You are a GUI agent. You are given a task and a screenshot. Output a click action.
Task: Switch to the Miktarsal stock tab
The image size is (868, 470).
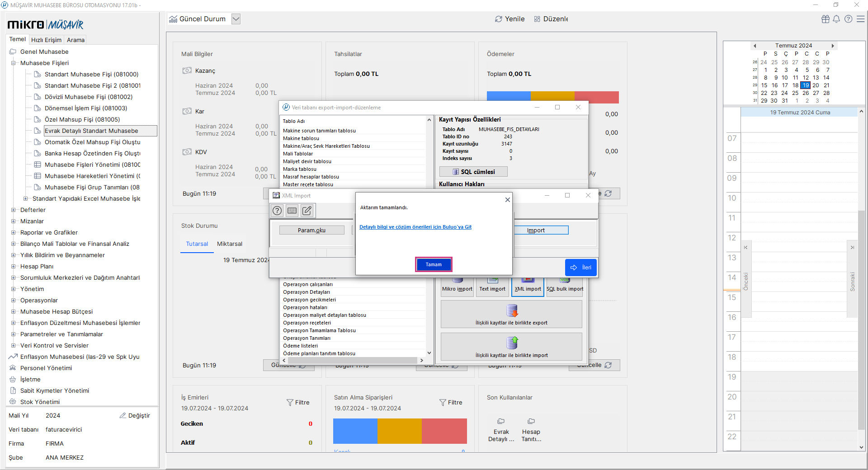tap(229, 244)
